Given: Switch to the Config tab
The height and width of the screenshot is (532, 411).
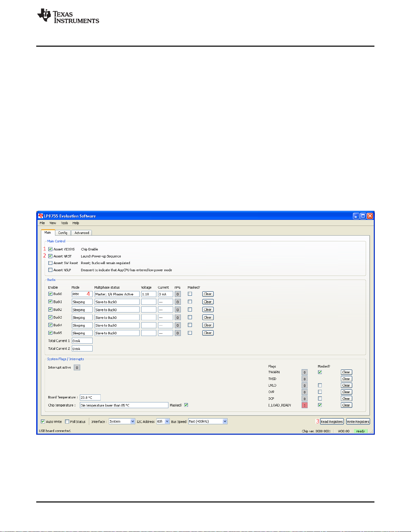Looking at the screenshot, I should tap(63, 233).
